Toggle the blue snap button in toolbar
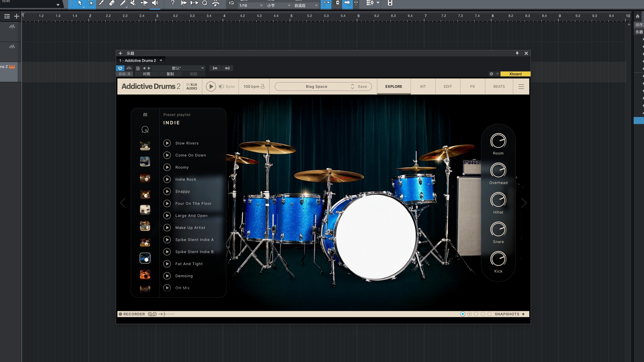This screenshot has height=362, width=644. pos(326,3)
